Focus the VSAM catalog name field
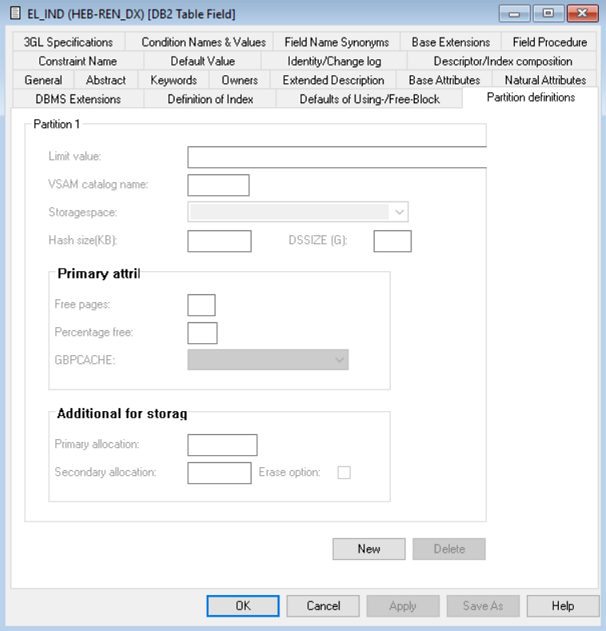The height and width of the screenshot is (631, 606). point(218,185)
